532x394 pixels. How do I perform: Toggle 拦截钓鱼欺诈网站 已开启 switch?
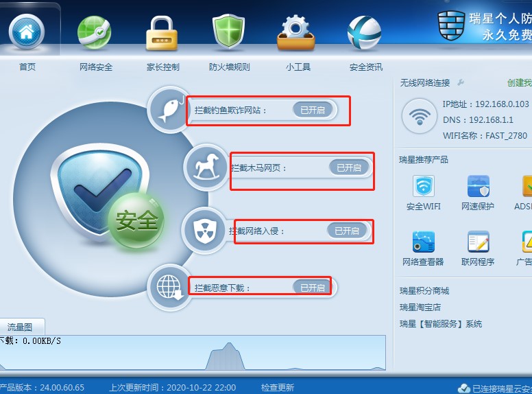coord(313,110)
